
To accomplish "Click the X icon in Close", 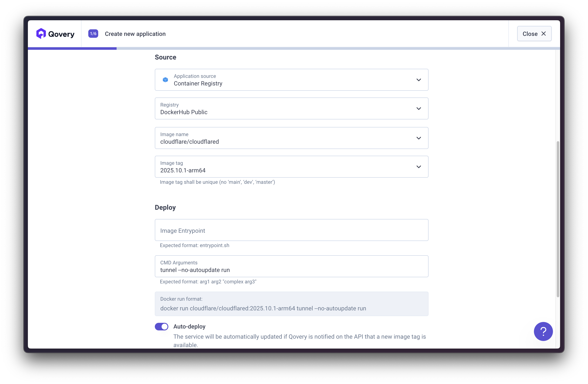I will 543,34.
